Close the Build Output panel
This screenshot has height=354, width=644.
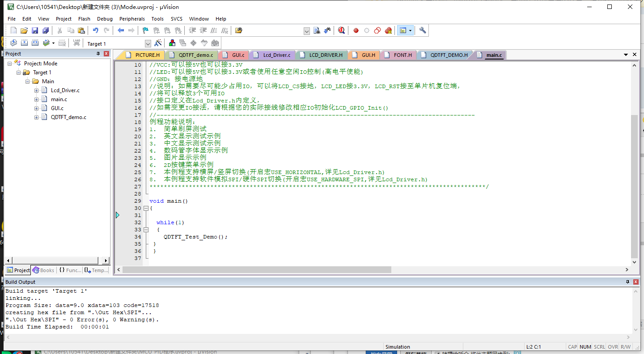[635, 282]
